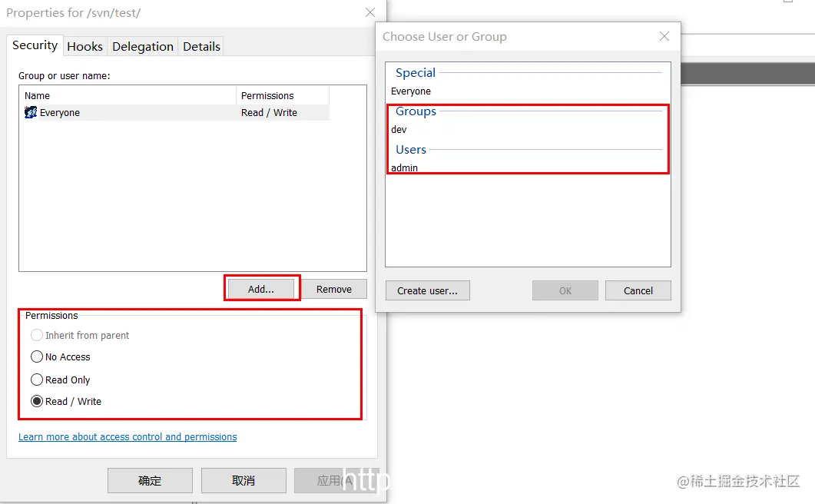Close the Properties for /svn/test/ dialog
This screenshot has height=504, width=815.
[x=370, y=12]
